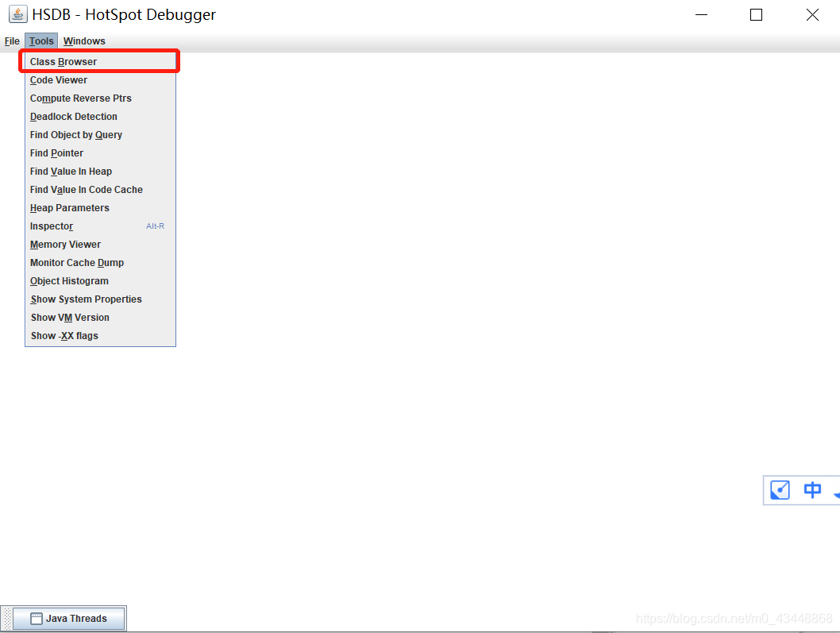Choose Find Pointer menu entry

[x=100, y=152]
